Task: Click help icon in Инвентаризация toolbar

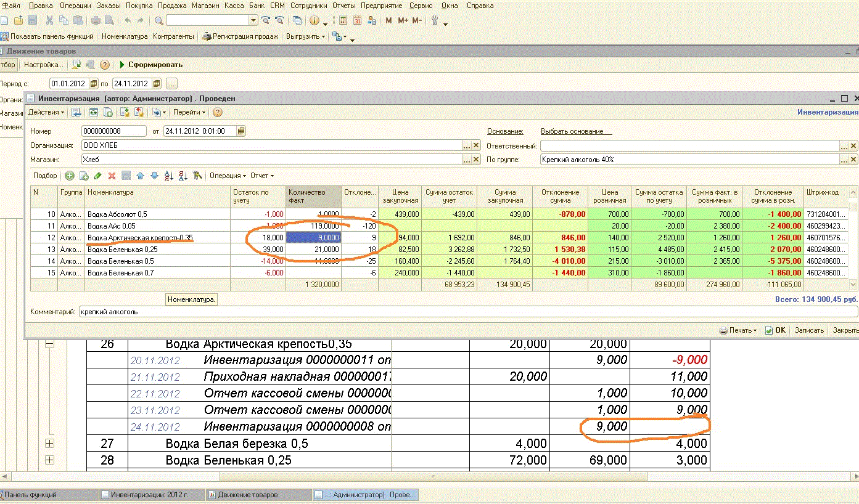Action: 217,112
